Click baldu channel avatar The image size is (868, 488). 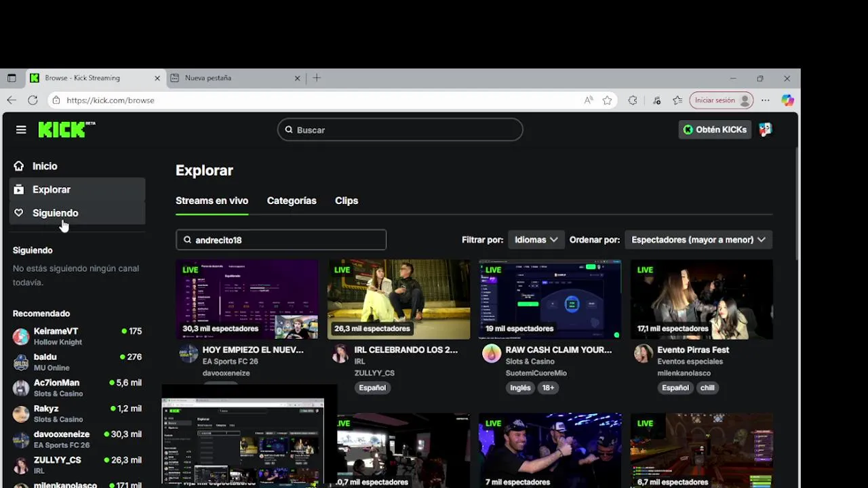tap(21, 362)
